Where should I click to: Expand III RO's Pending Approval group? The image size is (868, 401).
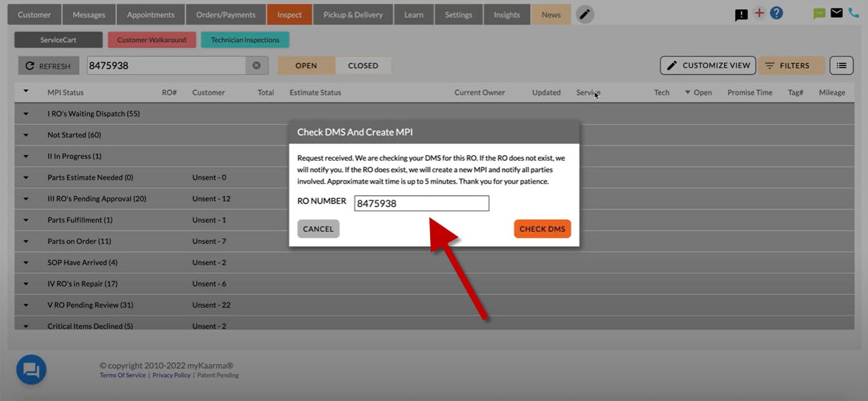(x=26, y=199)
